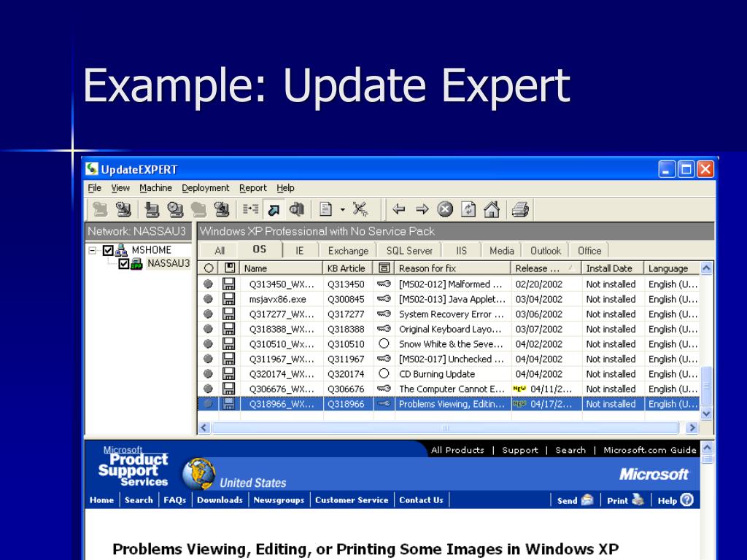Go back with the left arrow icon
The height and width of the screenshot is (560, 747).
pos(398,209)
